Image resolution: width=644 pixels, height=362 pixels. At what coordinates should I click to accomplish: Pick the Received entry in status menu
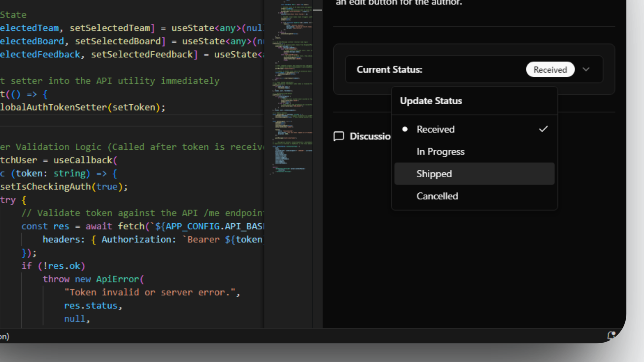(435, 129)
